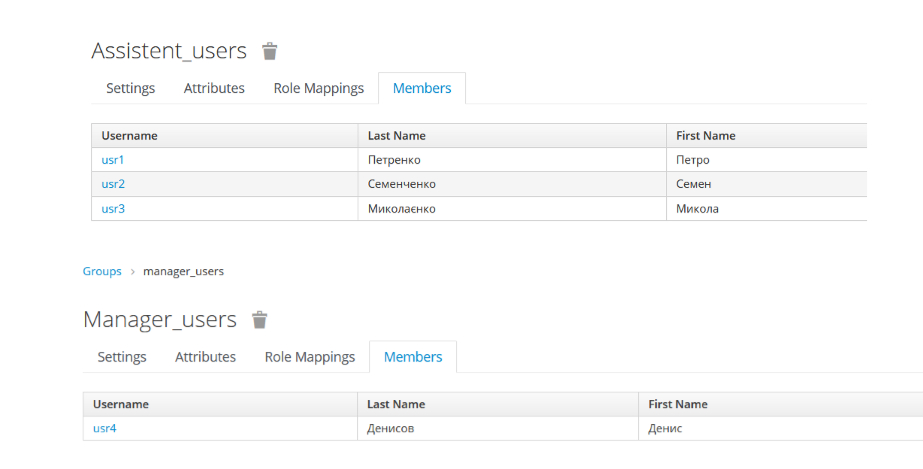Open Settings tab of Assistent_users
Image resolution: width=923 pixels, height=469 pixels.
[131, 88]
